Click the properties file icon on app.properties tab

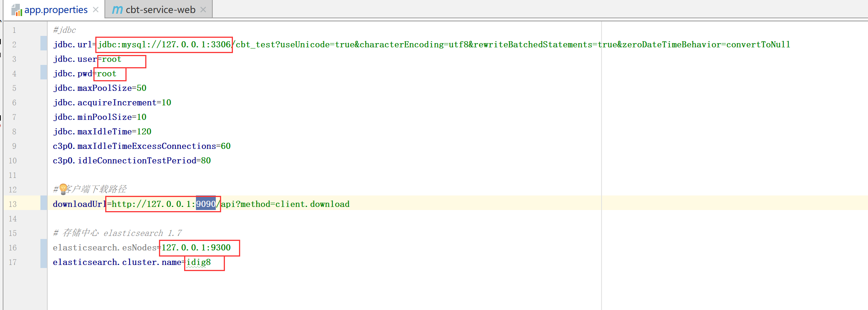coord(17,10)
